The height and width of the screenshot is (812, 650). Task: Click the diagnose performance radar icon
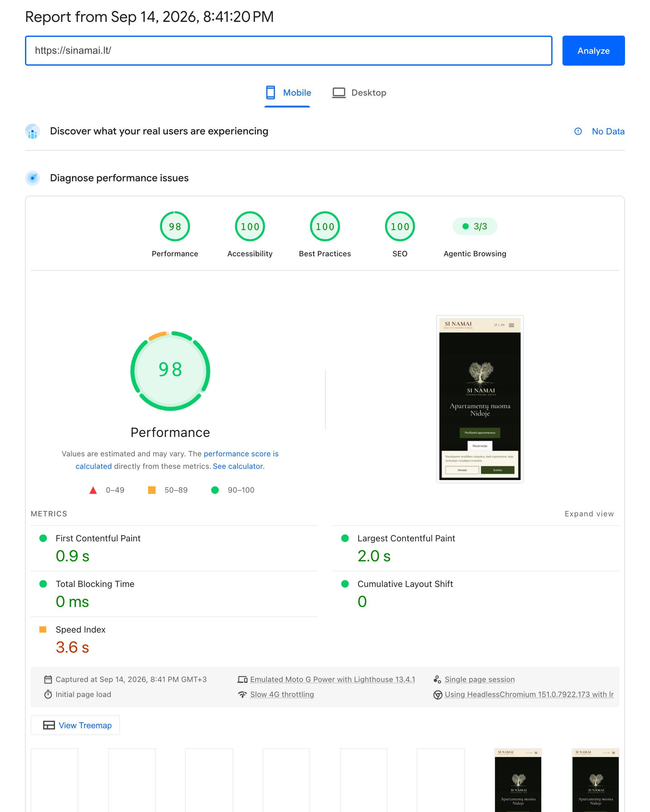[33, 178]
